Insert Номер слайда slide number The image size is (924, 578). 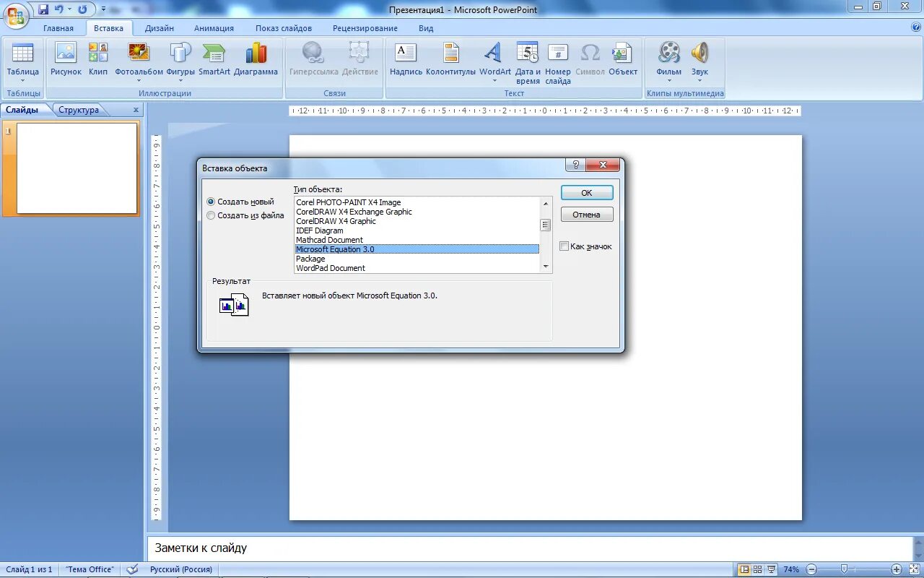coord(558,63)
